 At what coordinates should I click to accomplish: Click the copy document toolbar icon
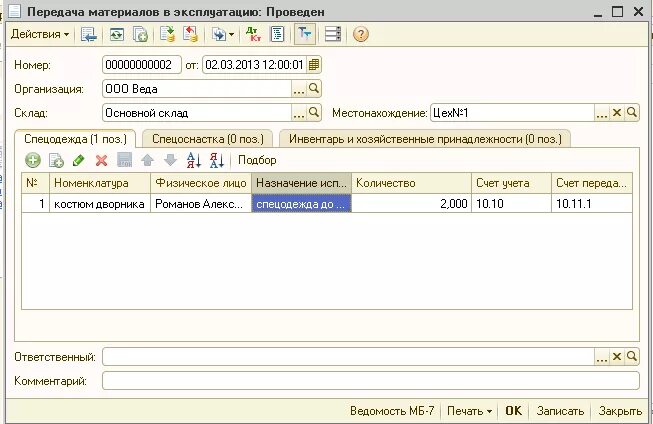pyautogui.click(x=140, y=34)
